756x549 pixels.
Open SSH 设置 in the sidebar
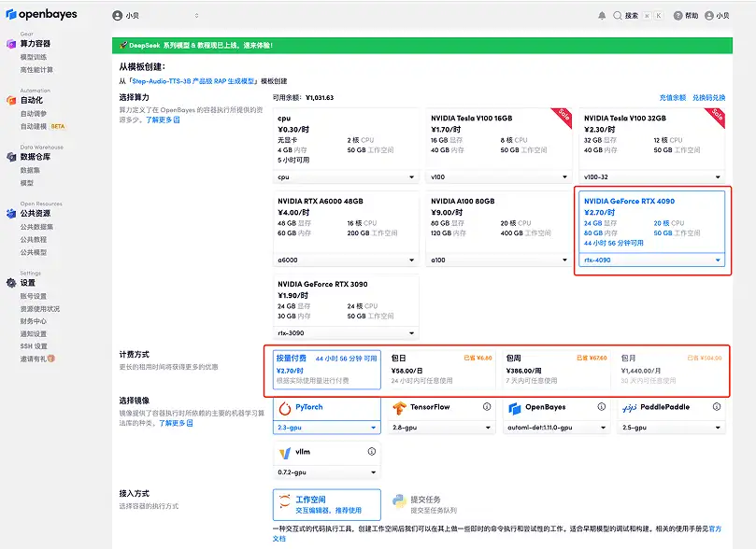coord(34,346)
